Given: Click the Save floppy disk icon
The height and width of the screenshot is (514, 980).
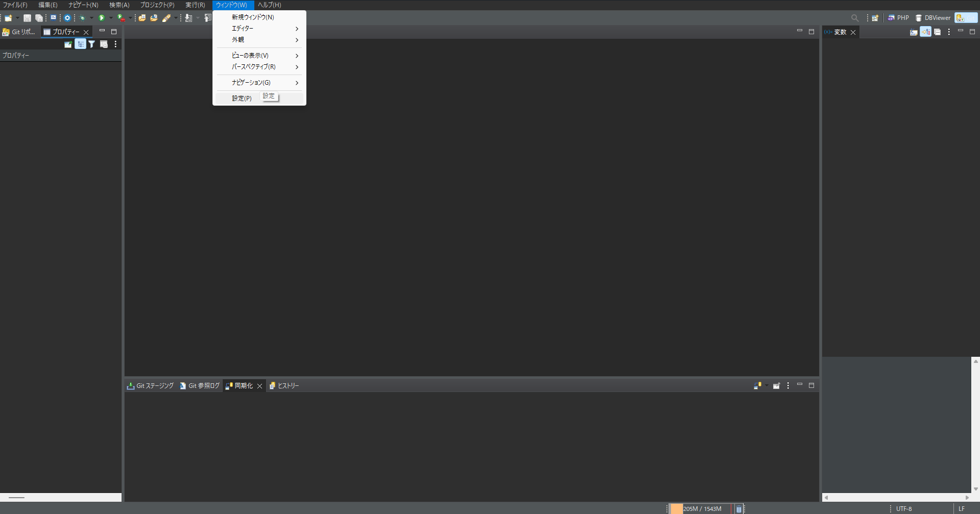Looking at the screenshot, I should (27, 18).
